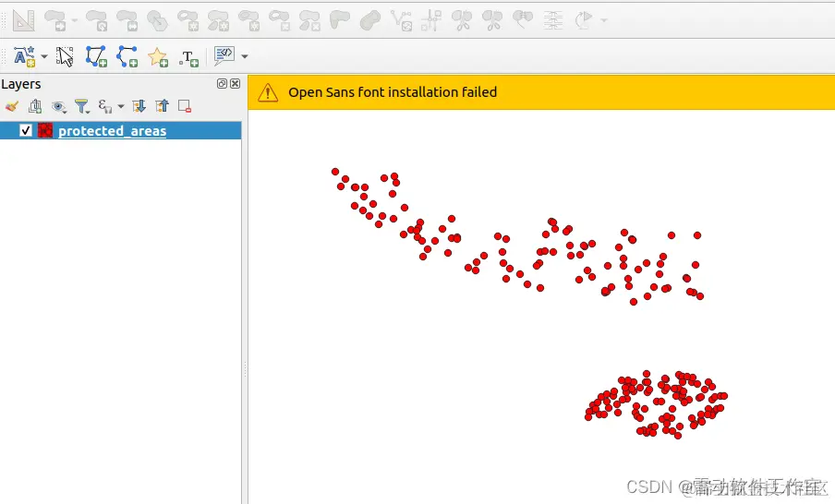
Task: Select the Add Part tool
Action: (x=218, y=20)
